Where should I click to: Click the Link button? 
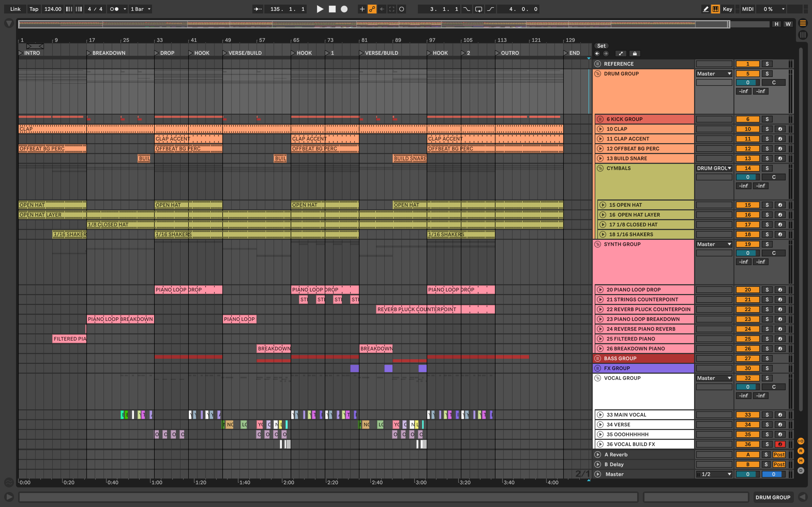15,9
